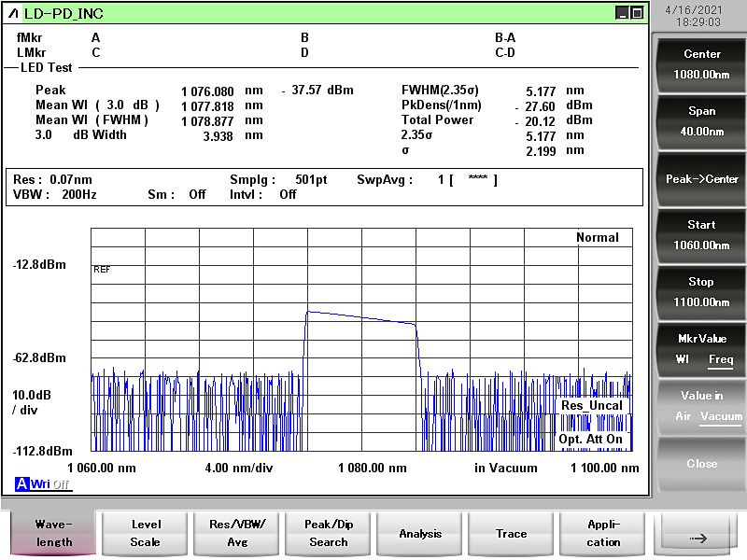Click the window minimize icon in title bar

coord(622,13)
